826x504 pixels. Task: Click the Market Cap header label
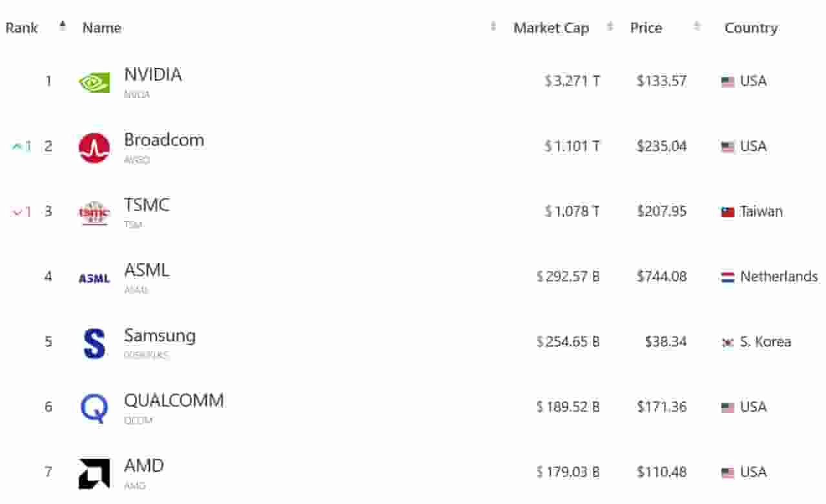551,28
